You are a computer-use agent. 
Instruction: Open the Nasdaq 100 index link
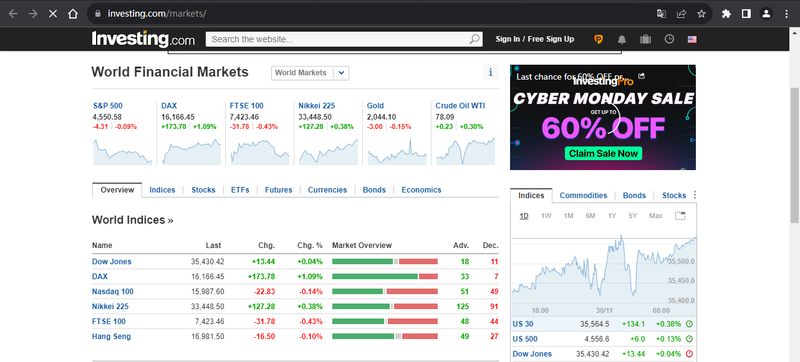[x=113, y=292]
